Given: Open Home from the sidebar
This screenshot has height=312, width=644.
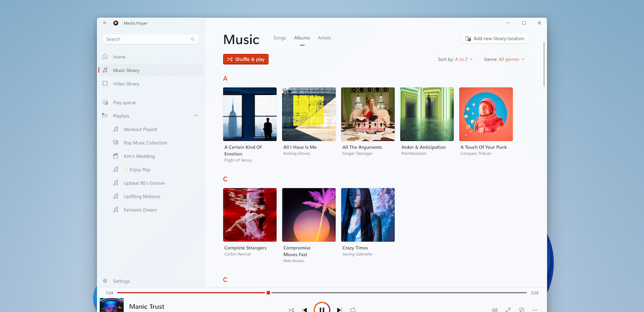Looking at the screenshot, I should 119,57.
